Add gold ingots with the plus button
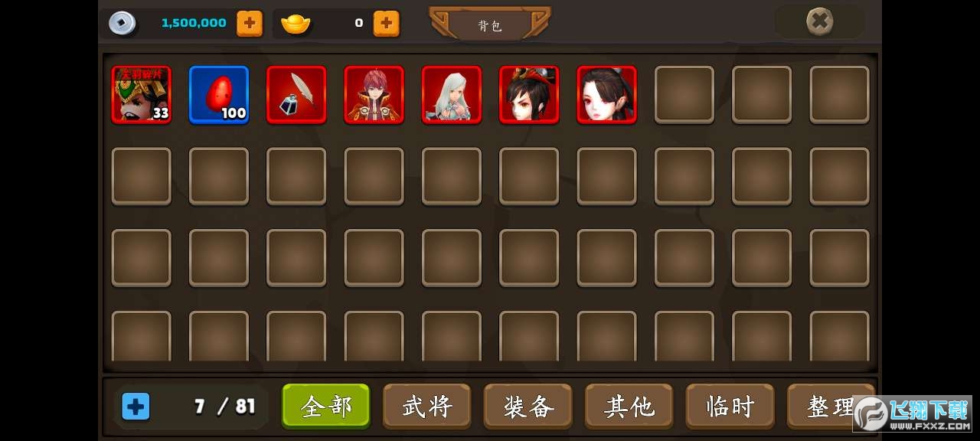980x441 pixels. (387, 24)
